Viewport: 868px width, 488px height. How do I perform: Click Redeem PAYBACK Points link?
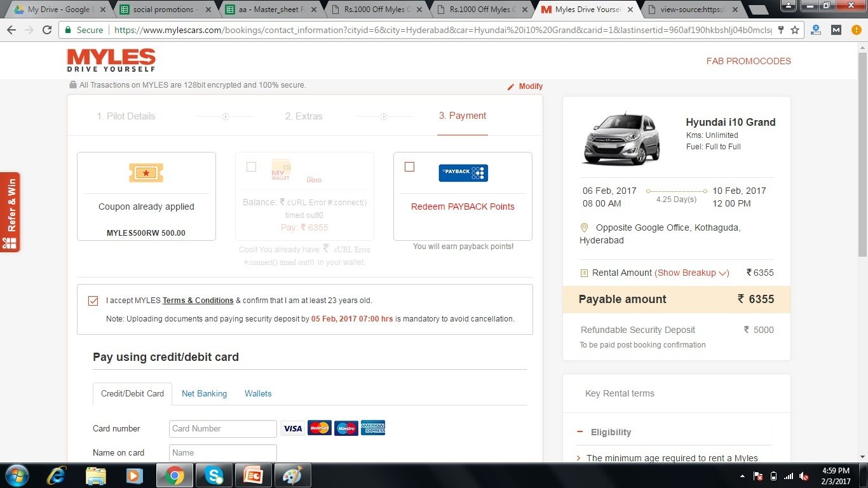pyautogui.click(x=463, y=207)
